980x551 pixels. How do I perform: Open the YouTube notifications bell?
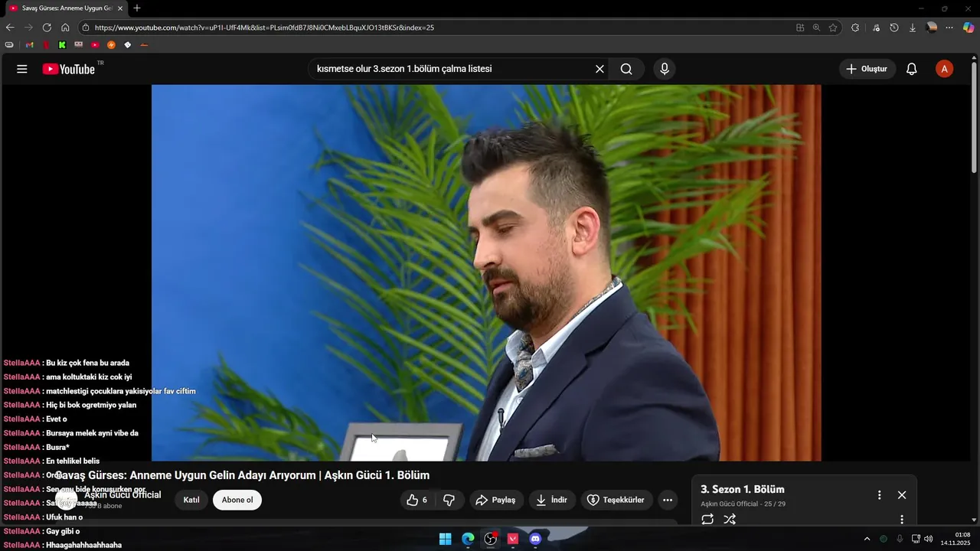[911, 69]
